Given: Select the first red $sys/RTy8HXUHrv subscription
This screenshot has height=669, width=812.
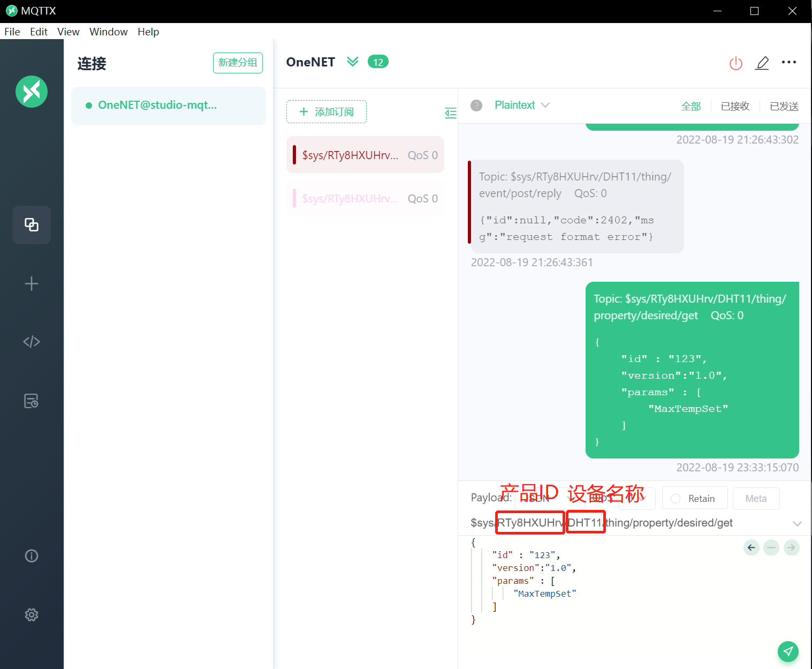Looking at the screenshot, I should (365, 155).
